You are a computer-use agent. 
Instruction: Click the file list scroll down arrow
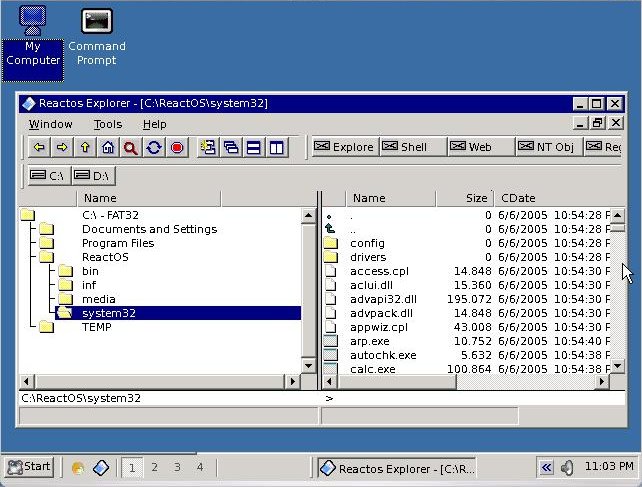click(x=617, y=366)
